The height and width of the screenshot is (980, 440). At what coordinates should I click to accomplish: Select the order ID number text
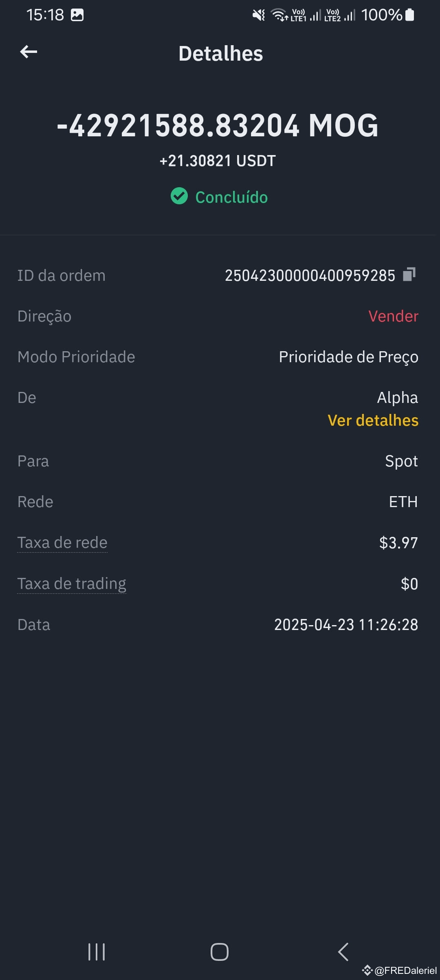point(310,276)
